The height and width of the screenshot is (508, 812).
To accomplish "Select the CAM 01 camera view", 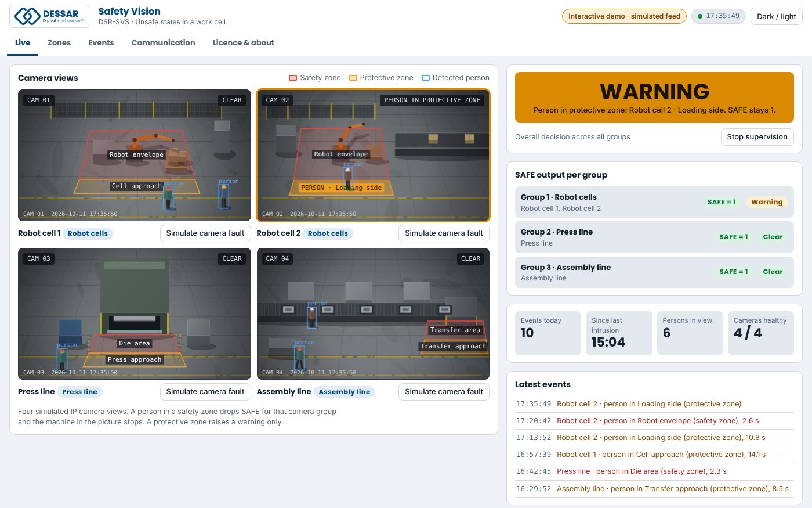I will coord(135,155).
